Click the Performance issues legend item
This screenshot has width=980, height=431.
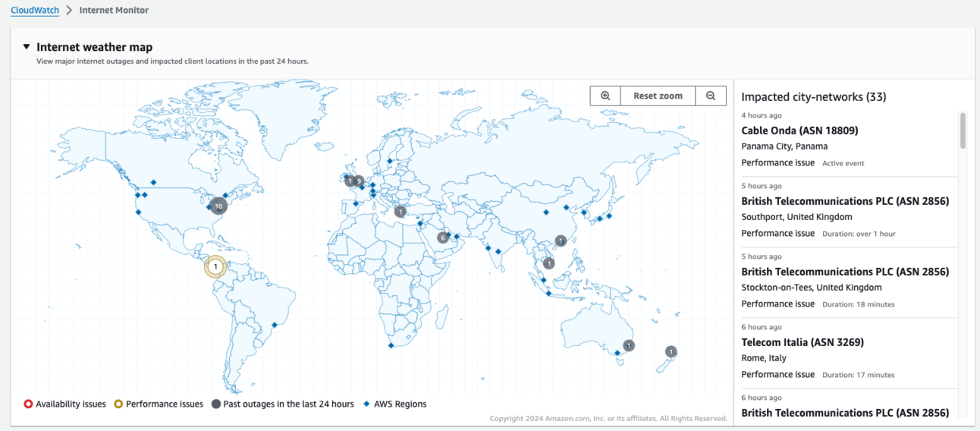click(159, 404)
